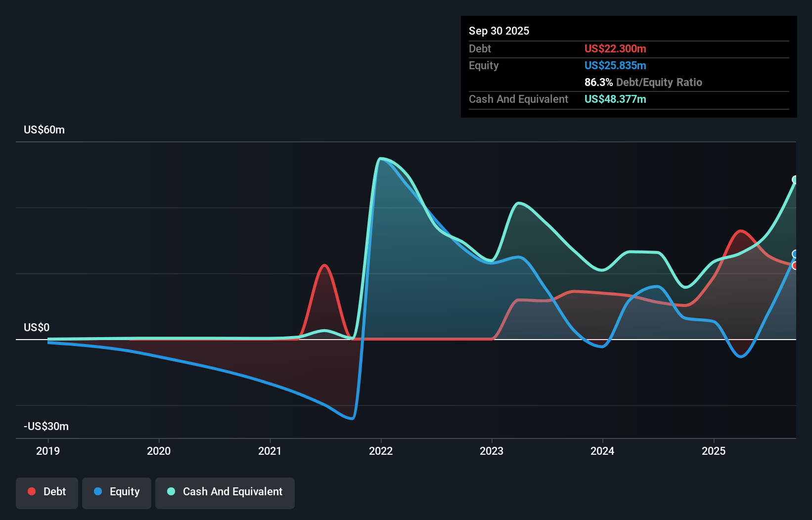
Task: Click the 2022 axis label
Action: (x=380, y=451)
